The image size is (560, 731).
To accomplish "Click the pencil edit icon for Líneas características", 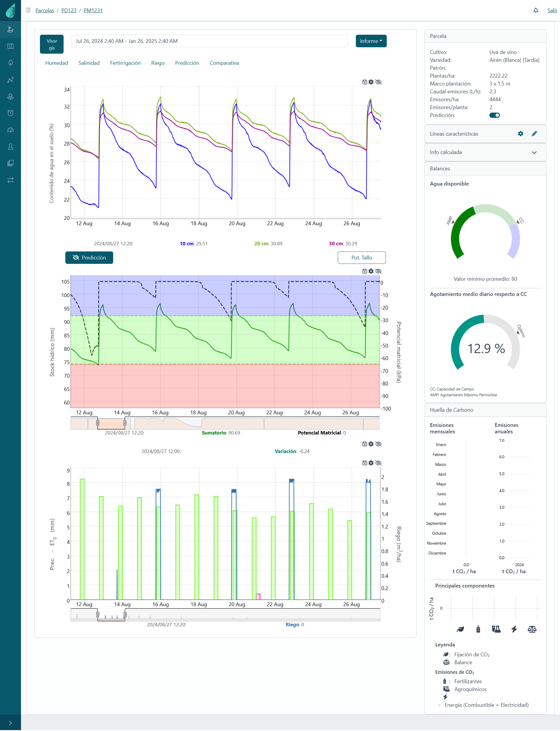I will tap(534, 134).
